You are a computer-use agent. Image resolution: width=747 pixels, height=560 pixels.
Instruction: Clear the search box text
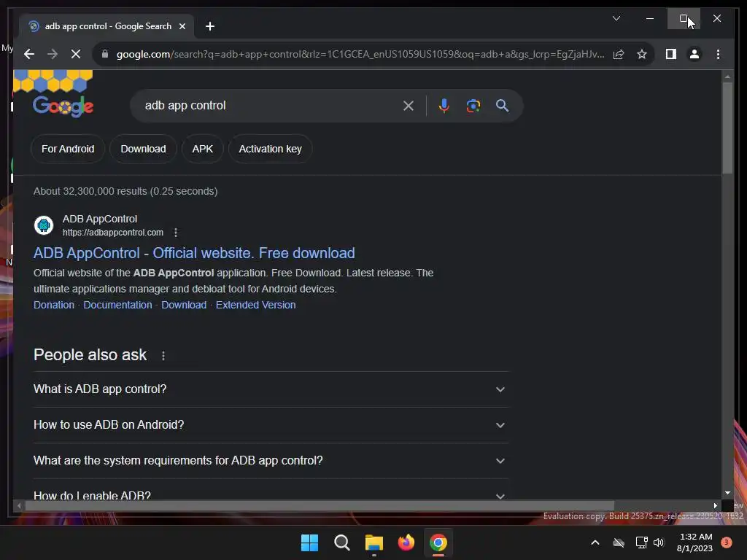pyautogui.click(x=409, y=106)
